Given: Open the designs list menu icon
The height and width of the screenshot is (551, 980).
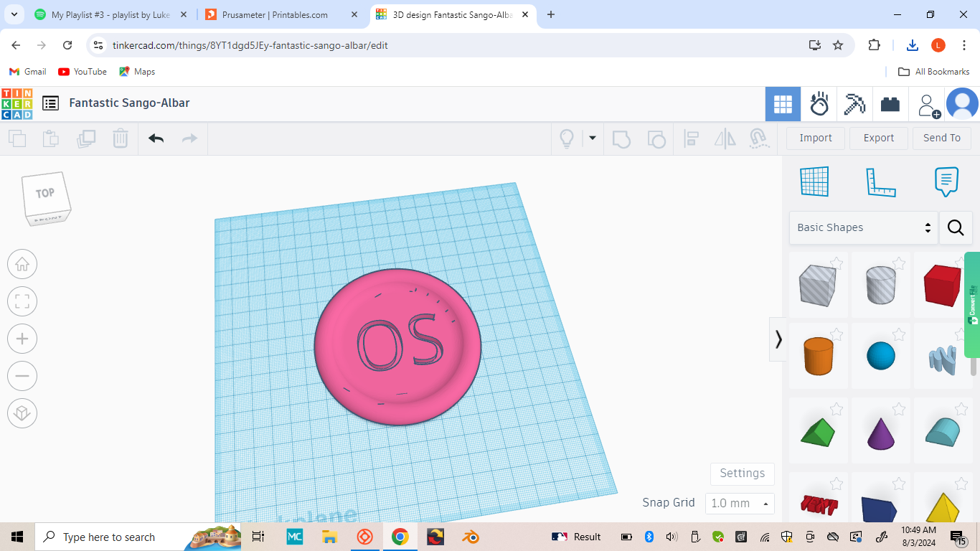Looking at the screenshot, I should (50, 103).
